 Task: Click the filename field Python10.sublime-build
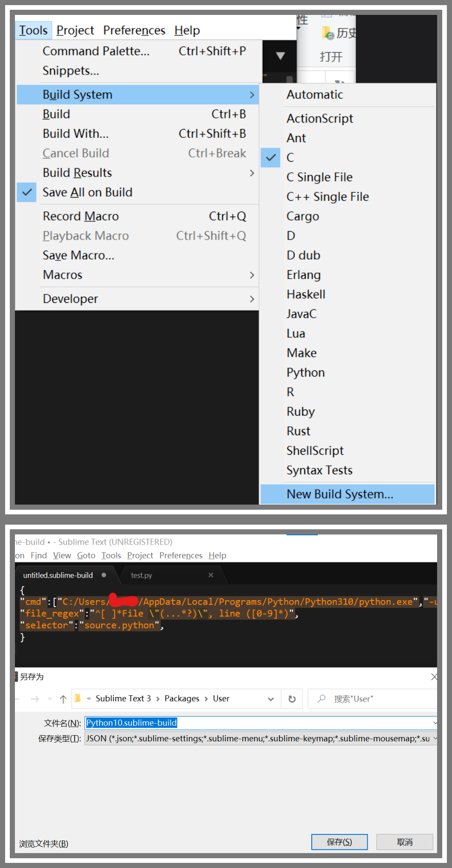click(261, 723)
